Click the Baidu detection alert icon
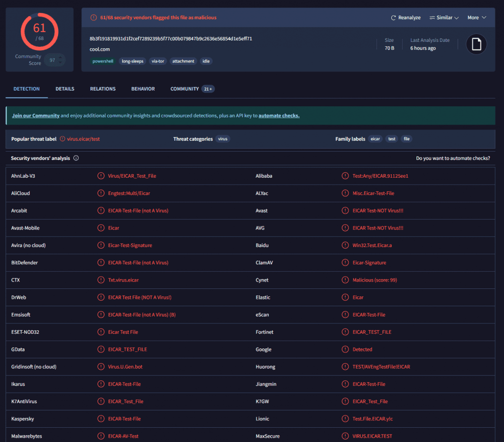The height and width of the screenshot is (442, 504). pyautogui.click(x=345, y=245)
